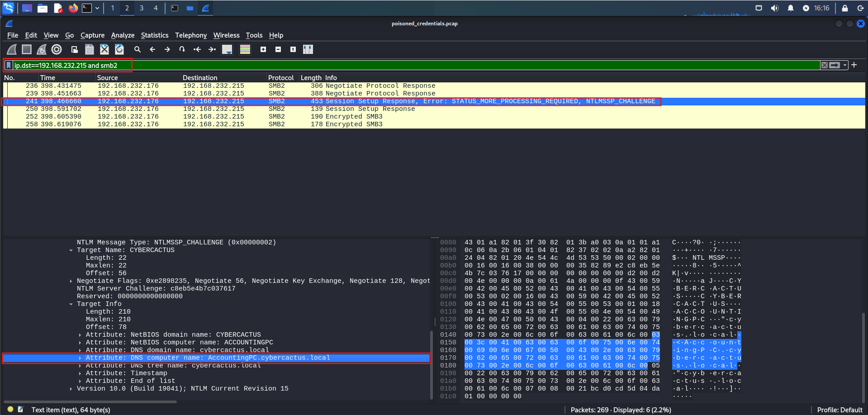Image resolution: width=868 pixels, height=415 pixels.
Task: Collapse the Target Info section
Action: (71, 304)
